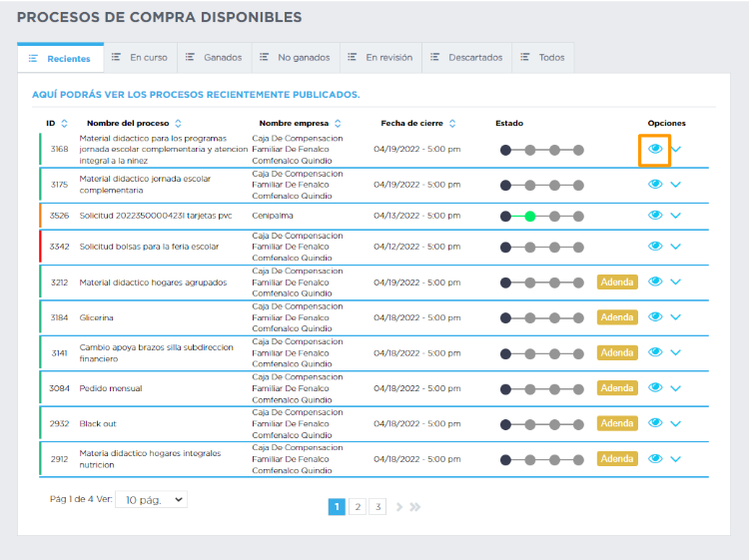The width and height of the screenshot is (749, 560).
Task: Click Adenda badge for process 3141
Action: [x=617, y=352]
